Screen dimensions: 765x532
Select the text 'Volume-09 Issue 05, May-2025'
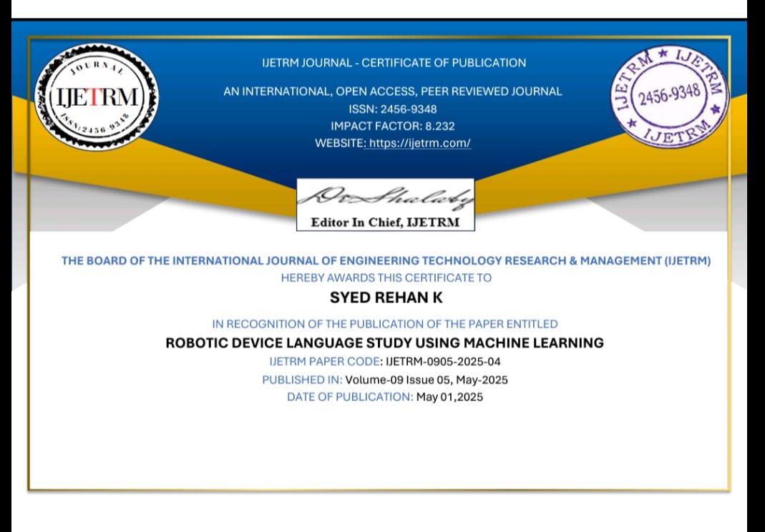[427, 380]
